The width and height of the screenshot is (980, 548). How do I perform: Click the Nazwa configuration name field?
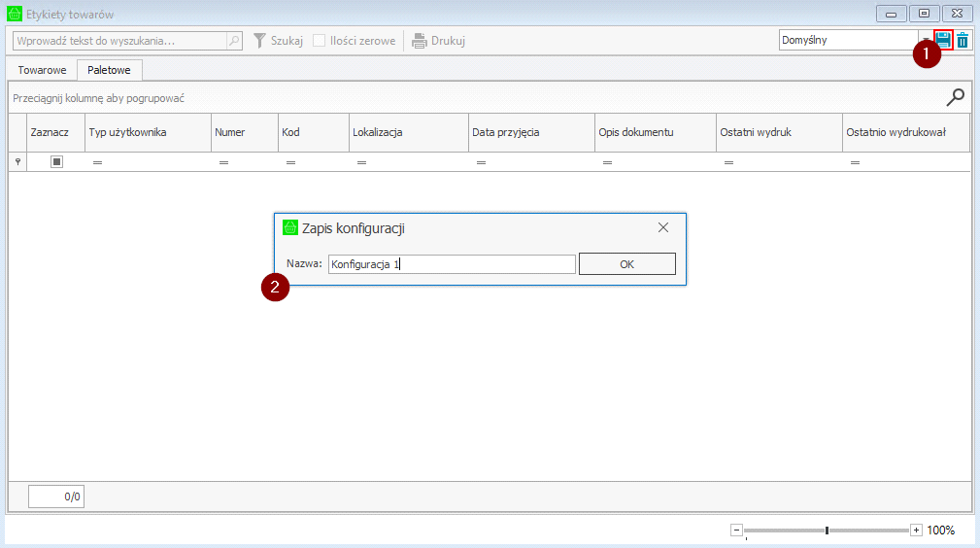click(x=452, y=264)
